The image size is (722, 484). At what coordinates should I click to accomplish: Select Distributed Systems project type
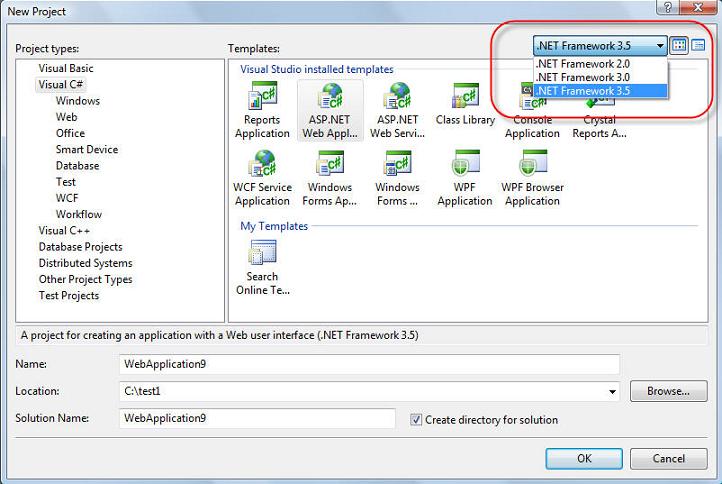coord(86,263)
